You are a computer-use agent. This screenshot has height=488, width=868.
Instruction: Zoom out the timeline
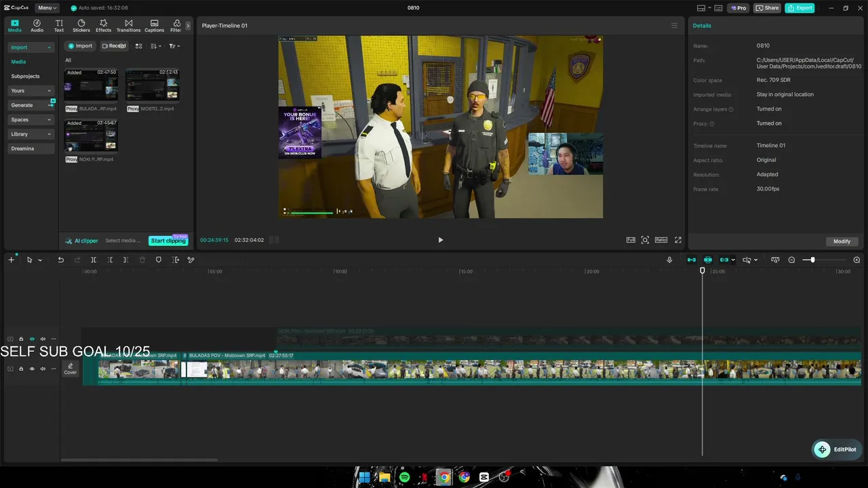tap(791, 260)
